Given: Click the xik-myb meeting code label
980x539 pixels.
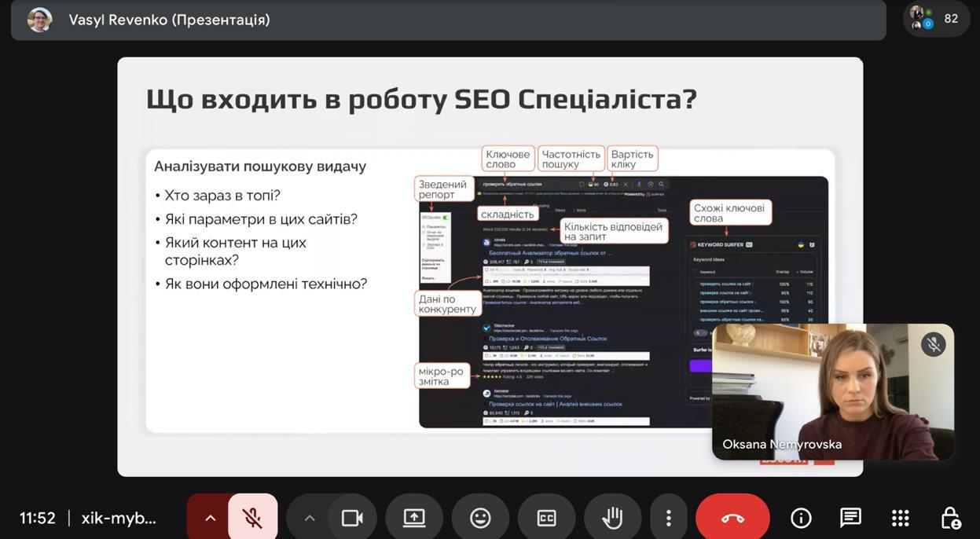Looking at the screenshot, I should (119, 518).
